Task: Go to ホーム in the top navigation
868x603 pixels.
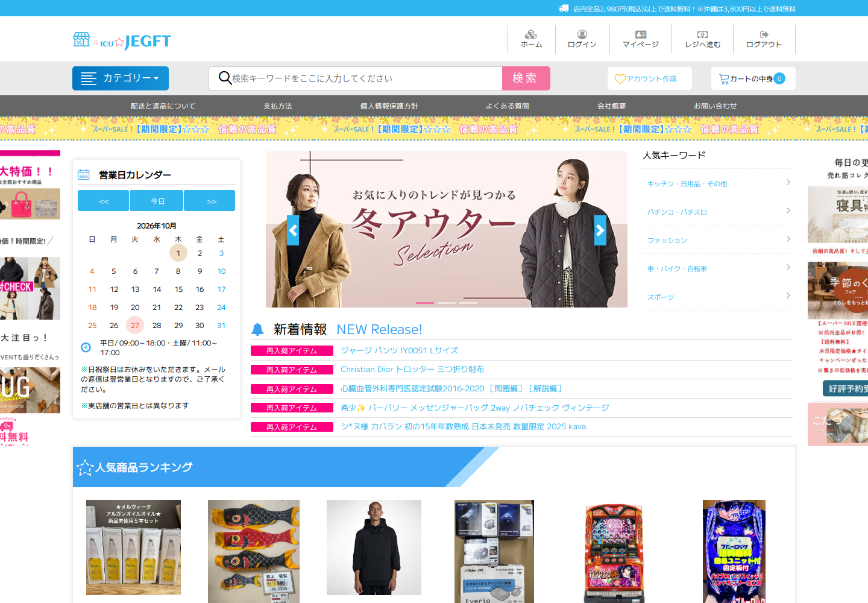Action: pos(531,39)
